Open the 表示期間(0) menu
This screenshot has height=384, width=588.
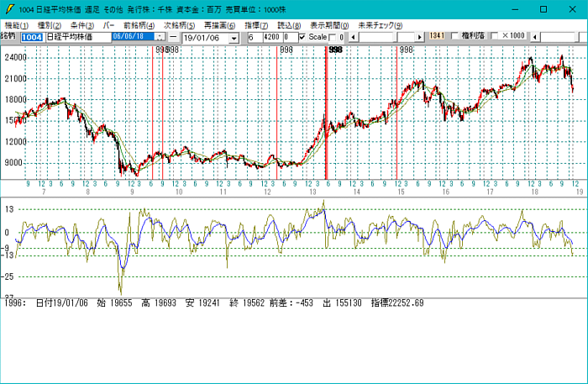click(x=328, y=26)
